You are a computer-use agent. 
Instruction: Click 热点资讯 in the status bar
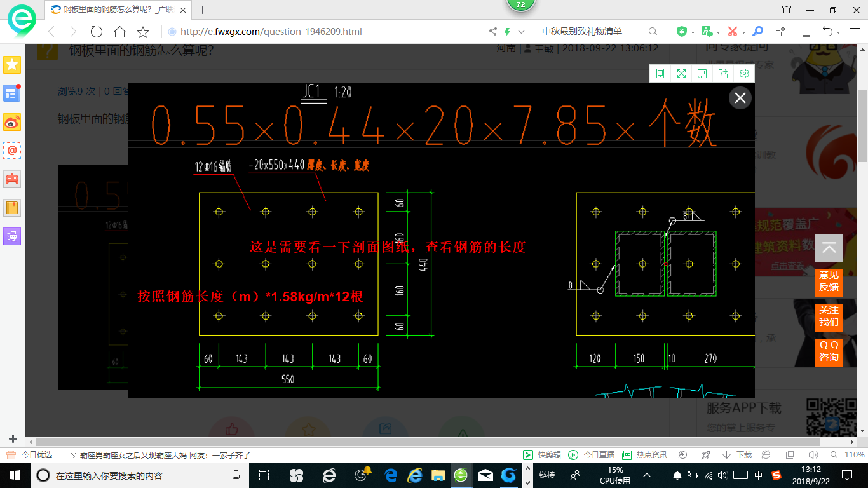[644, 455]
